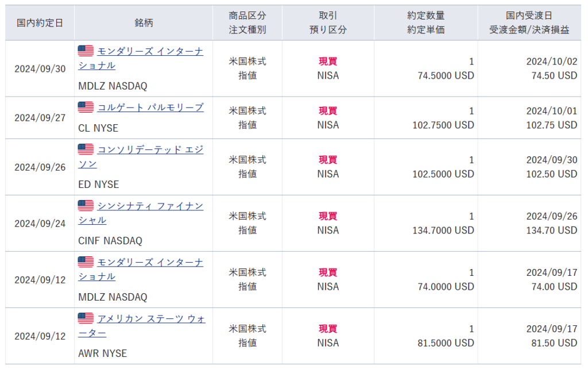Click the 取引 預り区分 column header
The width and height of the screenshot is (588, 369).
328,23
